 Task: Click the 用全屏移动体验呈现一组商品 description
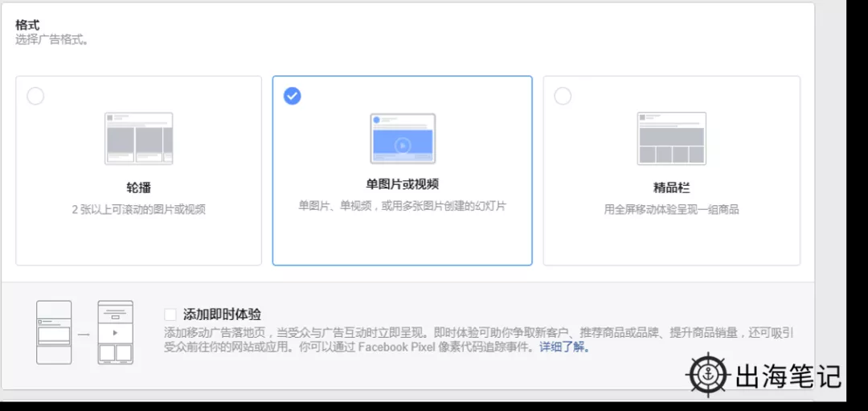[671, 210]
